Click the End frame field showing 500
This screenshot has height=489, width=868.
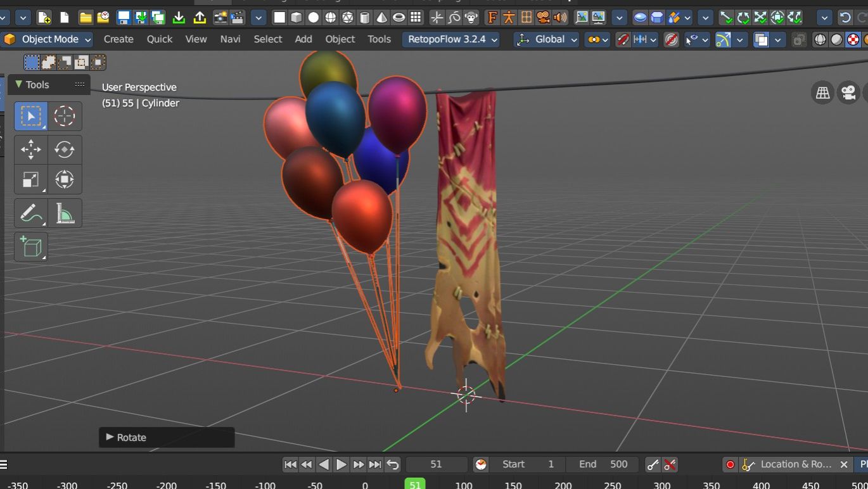point(603,464)
